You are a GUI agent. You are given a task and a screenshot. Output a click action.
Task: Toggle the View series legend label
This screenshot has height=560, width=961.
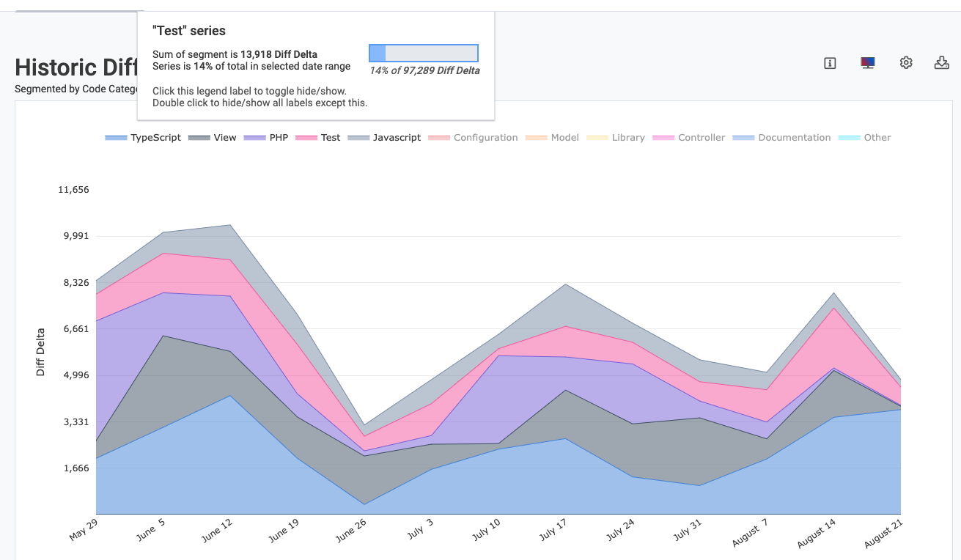[x=224, y=138]
